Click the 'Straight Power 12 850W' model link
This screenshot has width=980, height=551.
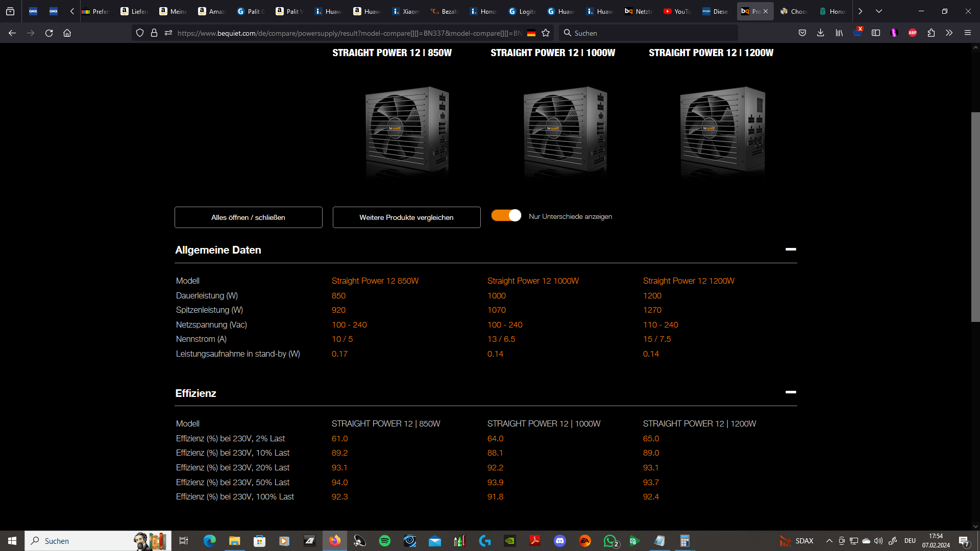pyautogui.click(x=375, y=281)
